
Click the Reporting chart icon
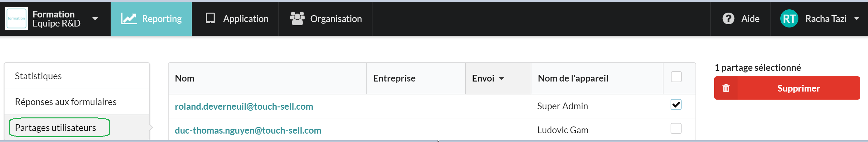tap(129, 18)
